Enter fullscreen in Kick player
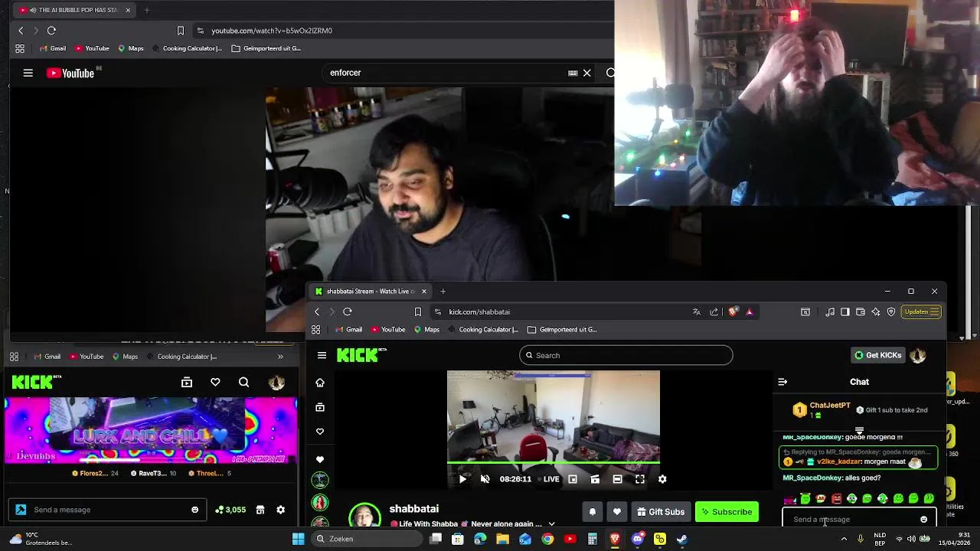This screenshot has width=980, height=551. (640, 479)
